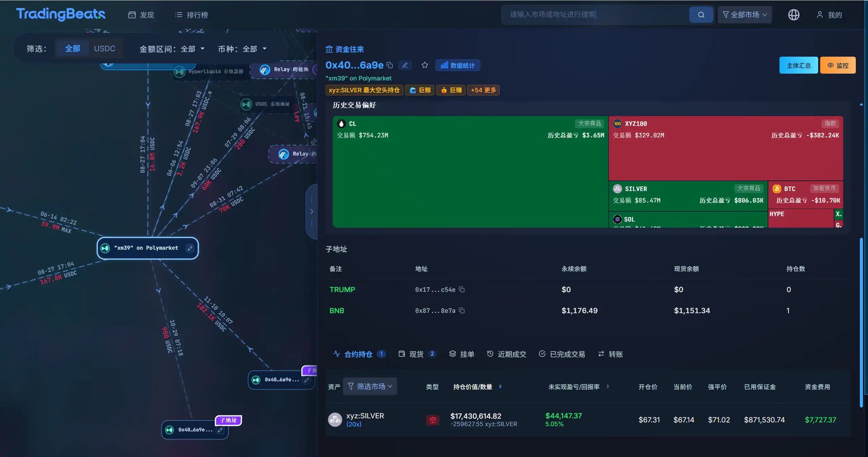Switch to the 近期成交 tab
Screen dimensions: 868x457
(506, 354)
